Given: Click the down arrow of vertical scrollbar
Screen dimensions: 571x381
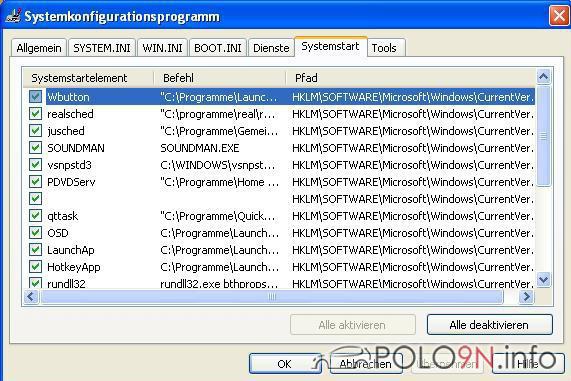Looking at the screenshot, I should point(543,280).
